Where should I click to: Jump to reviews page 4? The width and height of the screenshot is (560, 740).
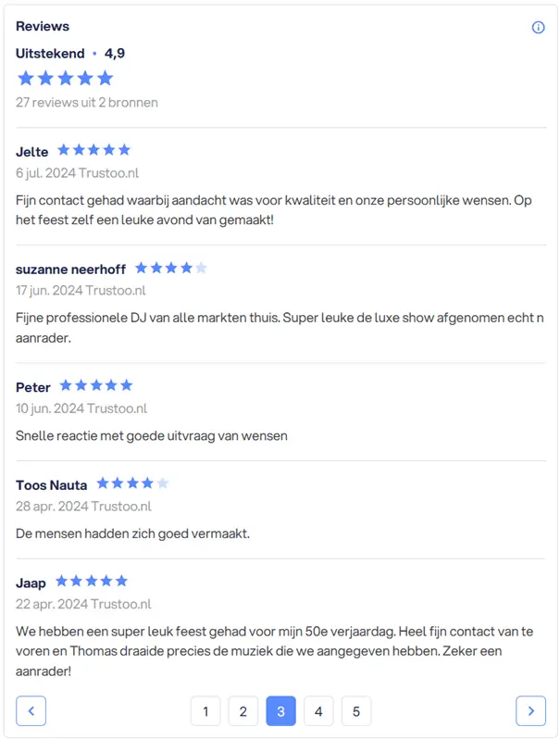(x=318, y=710)
